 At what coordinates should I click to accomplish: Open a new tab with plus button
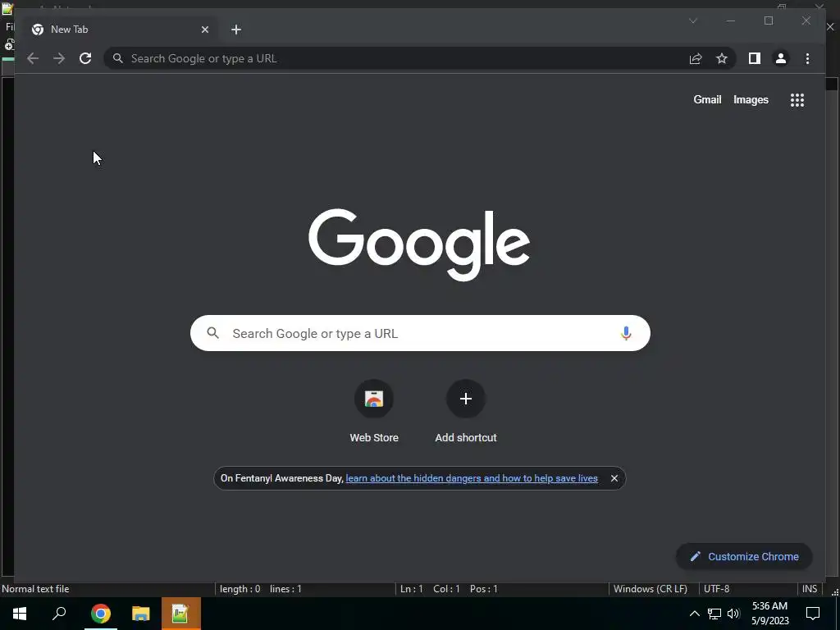pyautogui.click(x=236, y=30)
